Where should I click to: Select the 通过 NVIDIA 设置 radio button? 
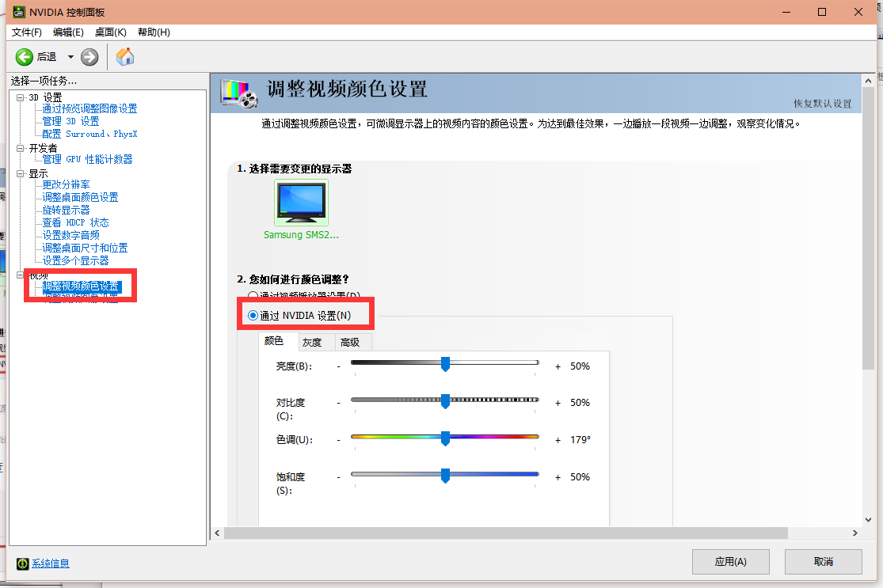pyautogui.click(x=253, y=316)
